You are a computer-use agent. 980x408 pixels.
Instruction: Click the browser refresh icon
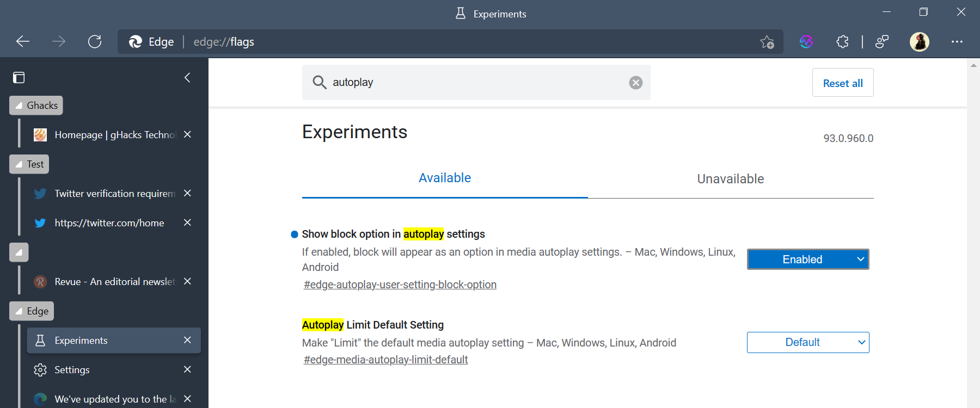click(95, 42)
